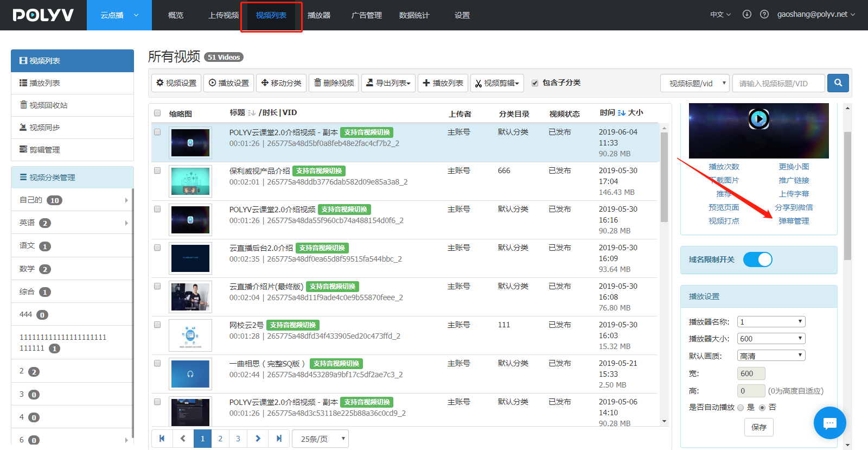Click the POLYV logo
Screen dimensions: 868x450
coord(43,15)
